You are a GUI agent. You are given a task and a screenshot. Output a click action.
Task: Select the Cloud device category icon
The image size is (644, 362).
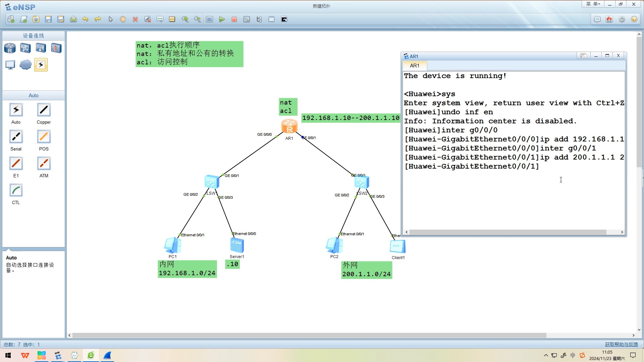(25, 65)
